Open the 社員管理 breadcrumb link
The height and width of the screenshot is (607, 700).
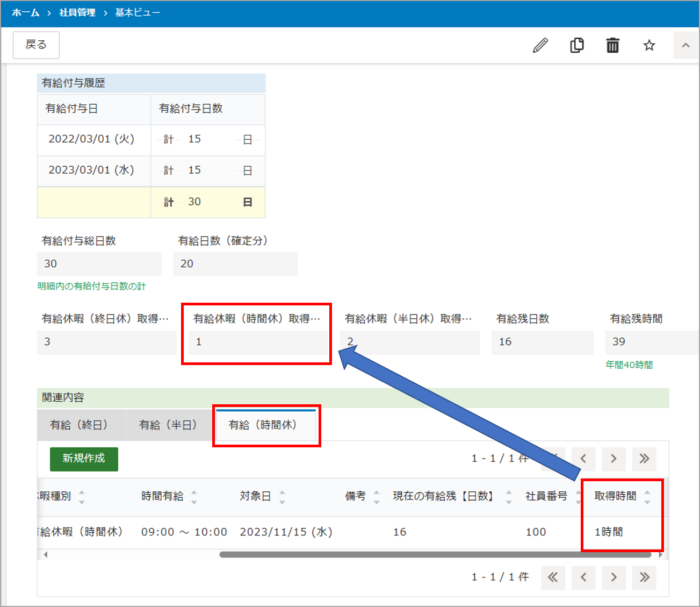pyautogui.click(x=77, y=12)
